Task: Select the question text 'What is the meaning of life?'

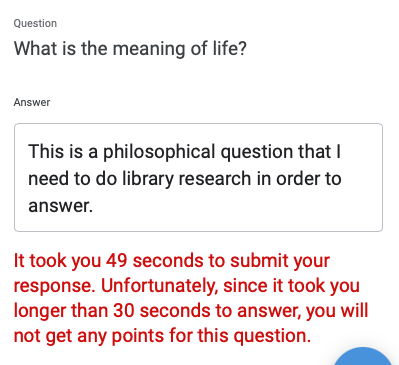Action: coord(130,49)
